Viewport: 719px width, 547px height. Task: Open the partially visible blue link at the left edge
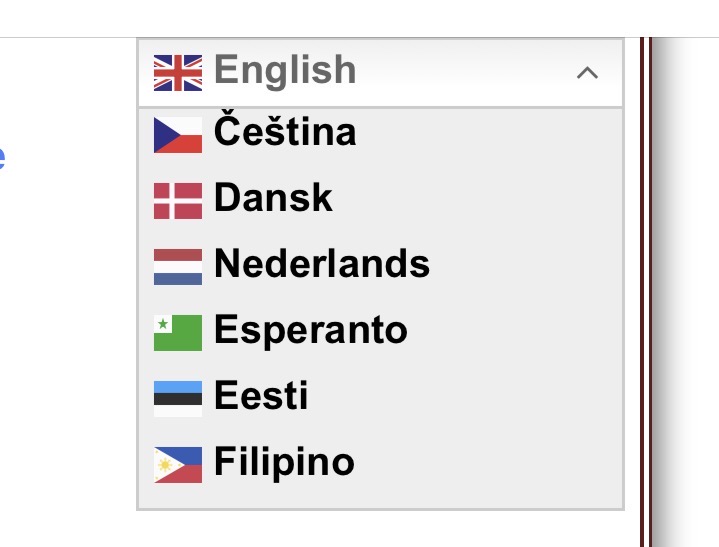click(x=2, y=158)
